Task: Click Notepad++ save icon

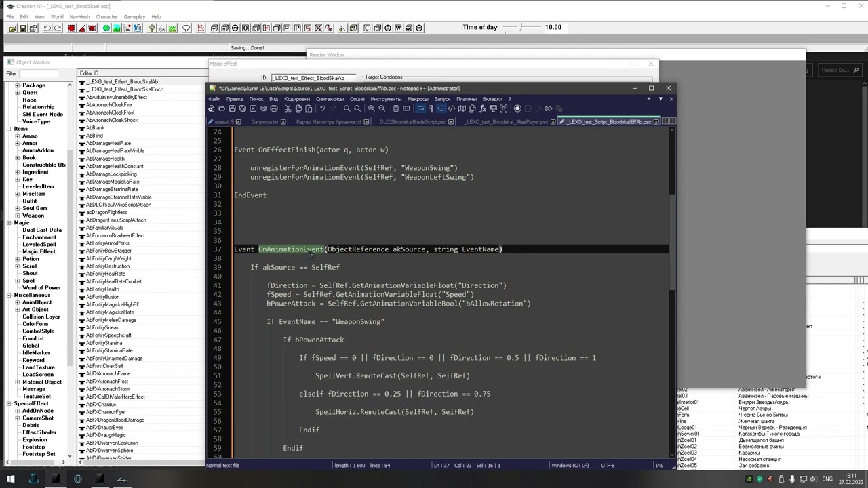Action: 232,108
